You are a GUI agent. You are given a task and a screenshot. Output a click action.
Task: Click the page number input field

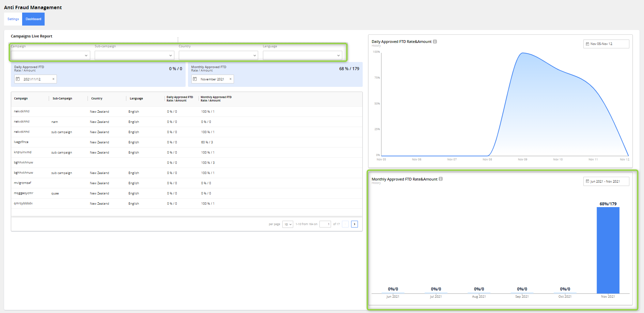[x=325, y=224]
